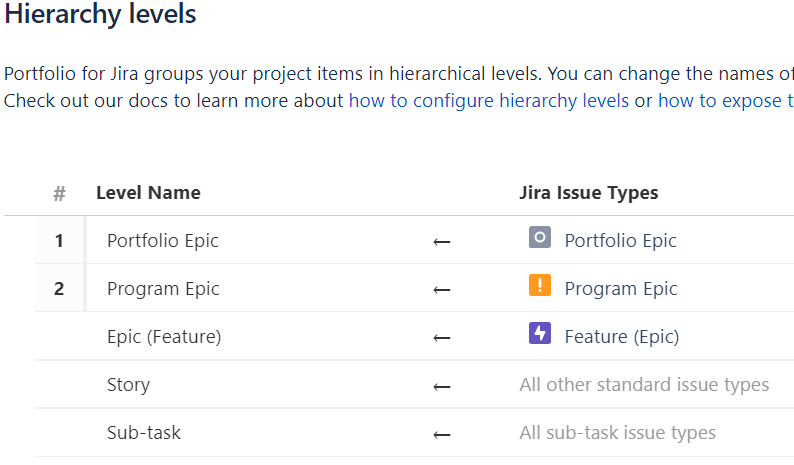794x465 pixels.
Task: Click the arrow in the Epic (Feature) row
Action: click(442, 338)
